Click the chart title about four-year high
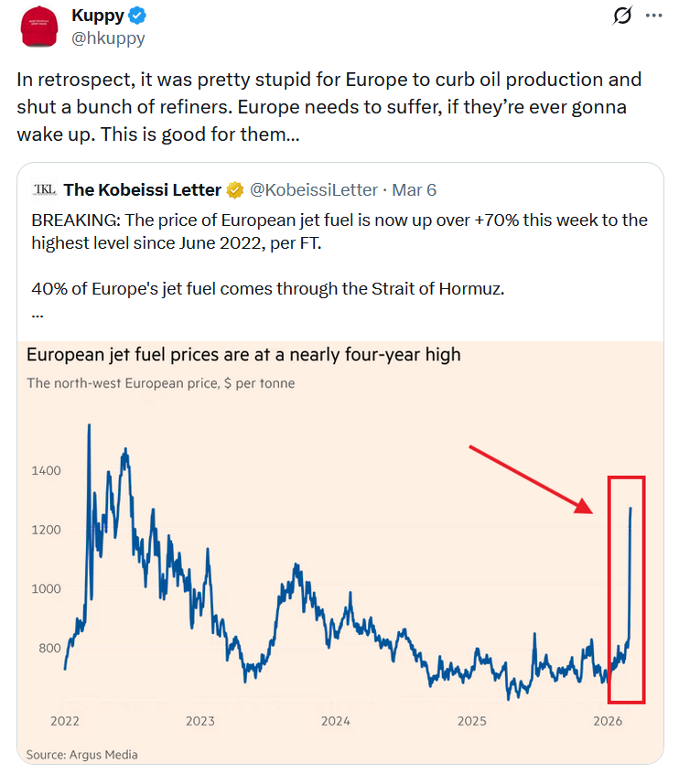The width and height of the screenshot is (679, 784). (243, 355)
